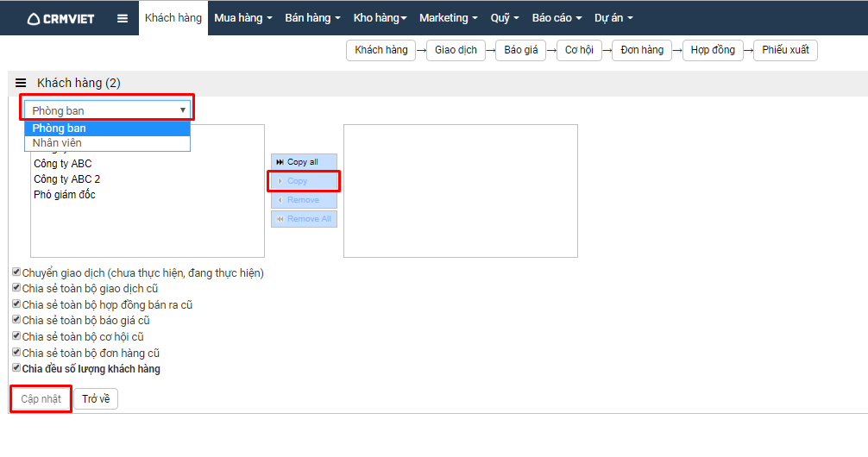Click the Copy button
Image resolution: width=868 pixels, height=457 pixels.
point(304,181)
